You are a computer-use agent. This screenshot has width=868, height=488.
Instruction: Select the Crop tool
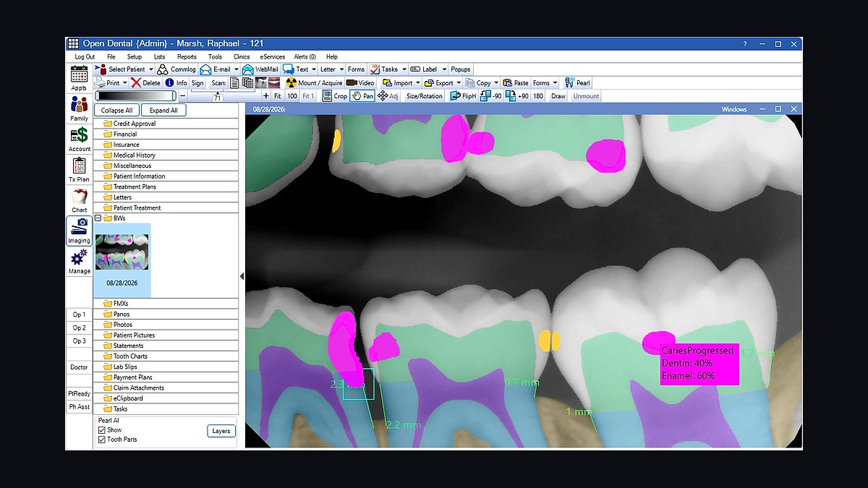click(333, 96)
